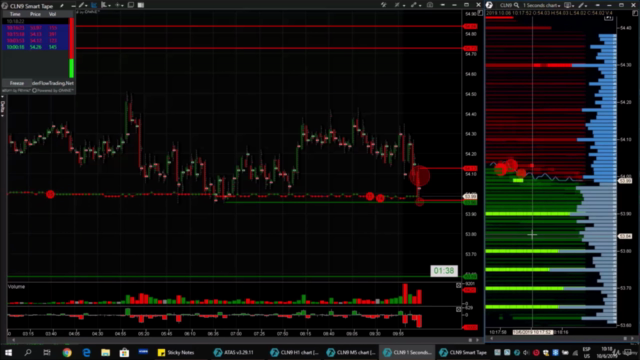The image size is (640, 360).
Task: Select the green 54.26 tape row
Action: point(36,47)
